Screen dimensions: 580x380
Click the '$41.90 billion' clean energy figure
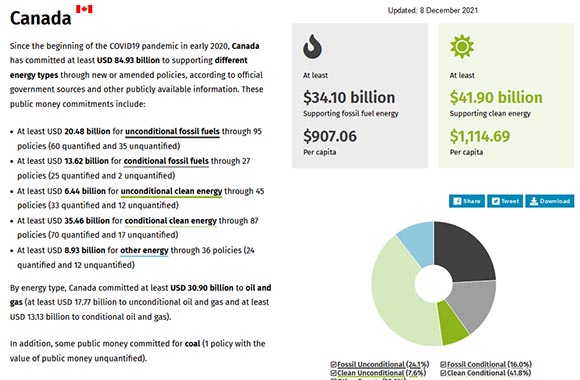[x=496, y=97]
